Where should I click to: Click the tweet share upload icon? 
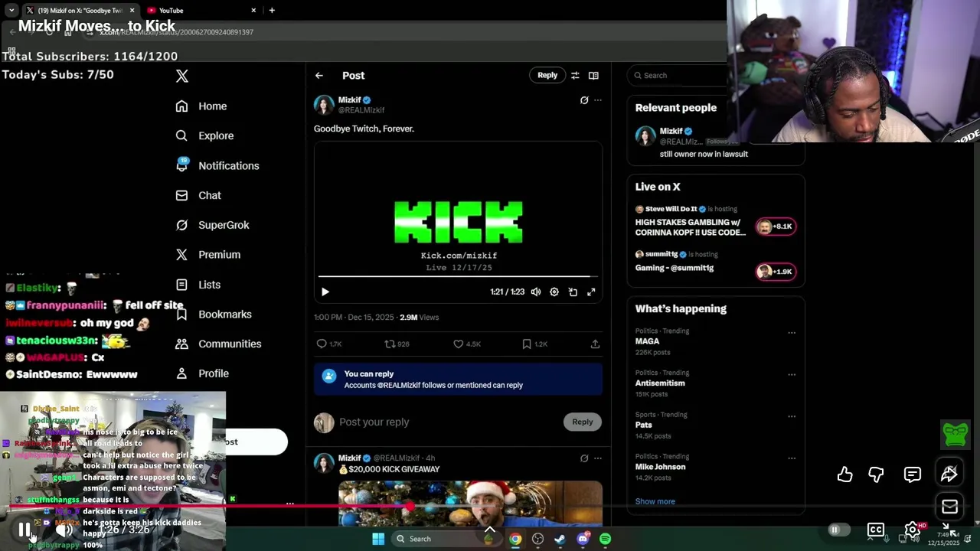point(595,344)
